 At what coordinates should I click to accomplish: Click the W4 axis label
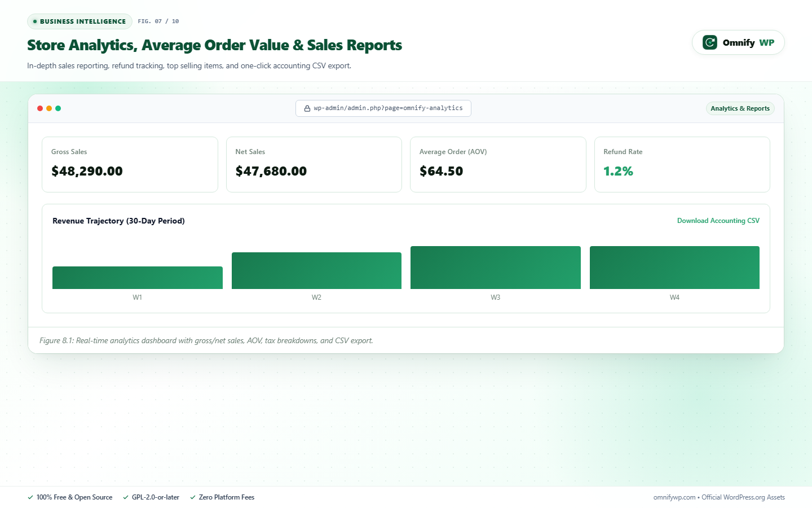[674, 297]
